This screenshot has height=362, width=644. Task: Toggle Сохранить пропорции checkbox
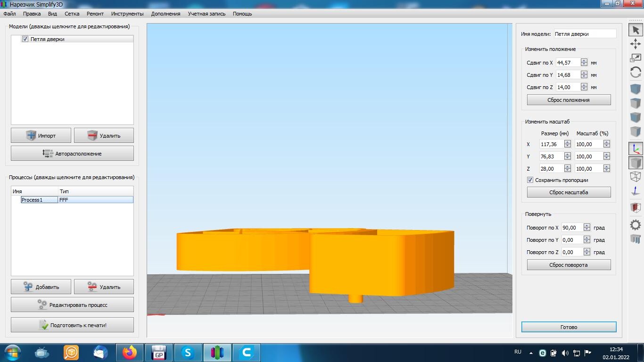(530, 180)
